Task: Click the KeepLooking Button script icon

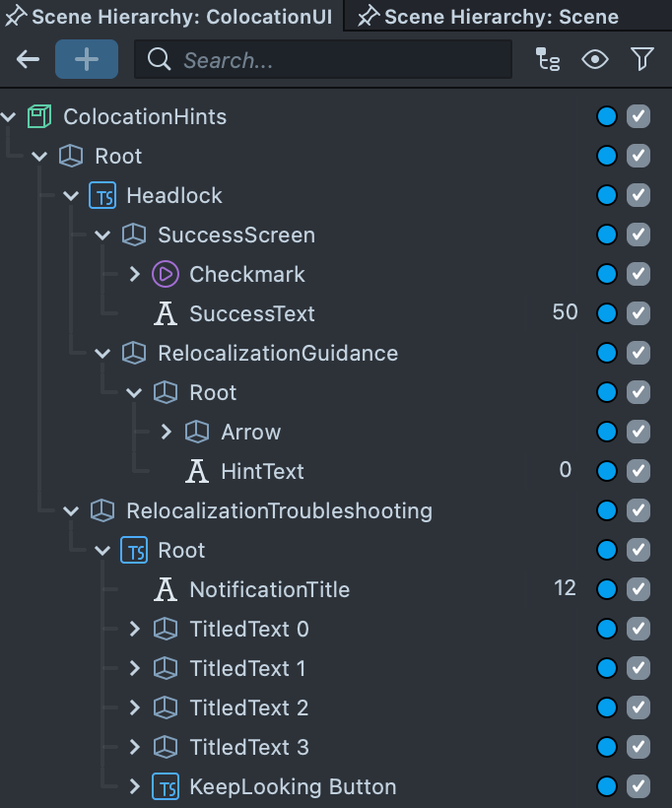Action: click(x=166, y=787)
